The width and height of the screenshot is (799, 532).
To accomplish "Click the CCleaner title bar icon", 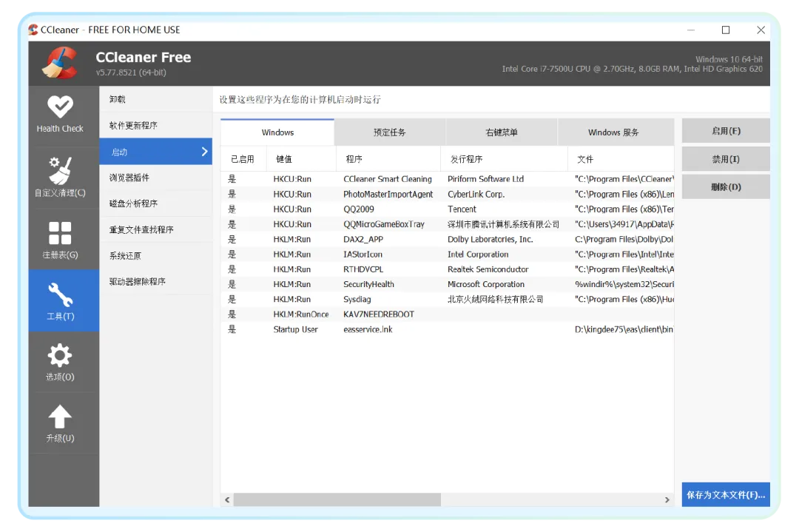I will coord(33,30).
